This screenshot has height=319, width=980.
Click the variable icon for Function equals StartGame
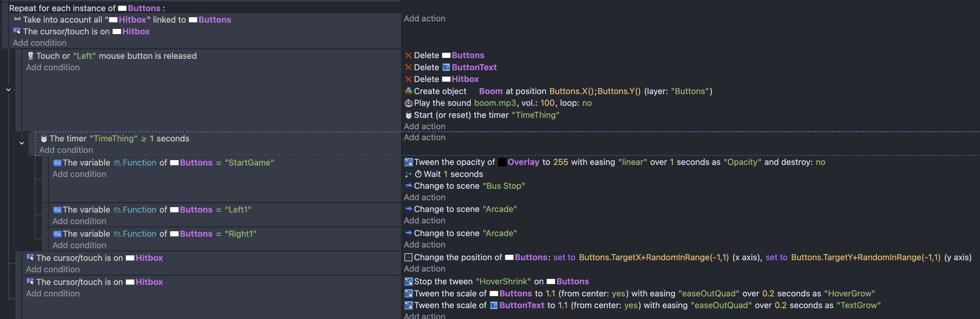57,163
